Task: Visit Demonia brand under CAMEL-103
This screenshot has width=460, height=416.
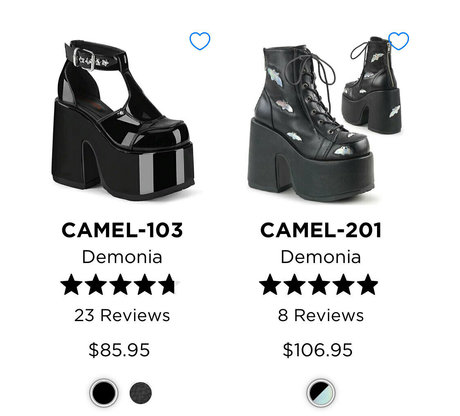Action: (x=122, y=257)
